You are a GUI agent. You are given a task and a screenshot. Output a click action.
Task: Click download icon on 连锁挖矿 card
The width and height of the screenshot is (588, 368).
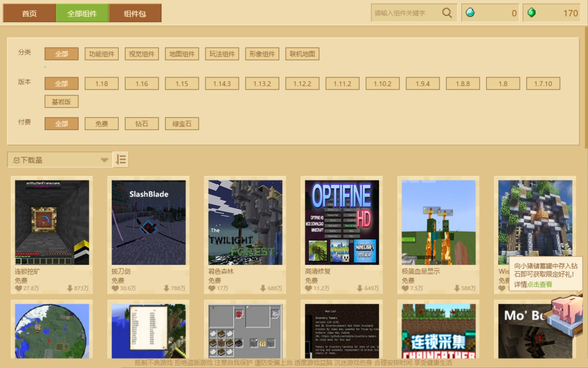coord(70,288)
